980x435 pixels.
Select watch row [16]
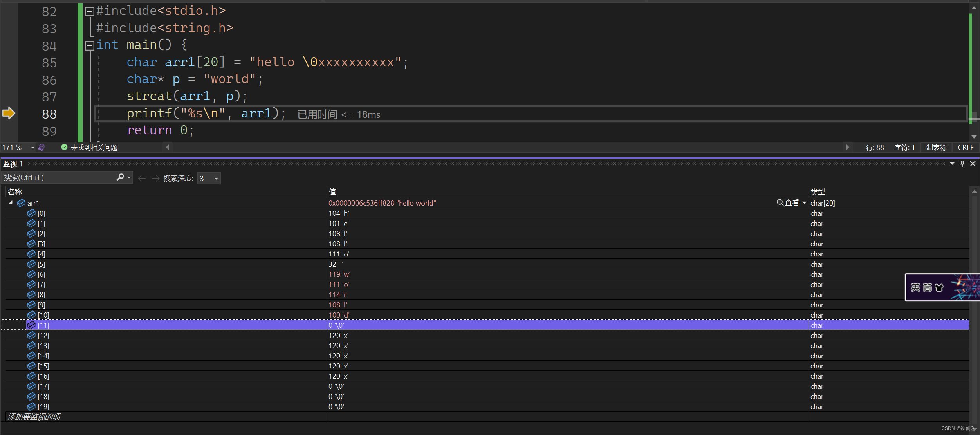pos(487,376)
